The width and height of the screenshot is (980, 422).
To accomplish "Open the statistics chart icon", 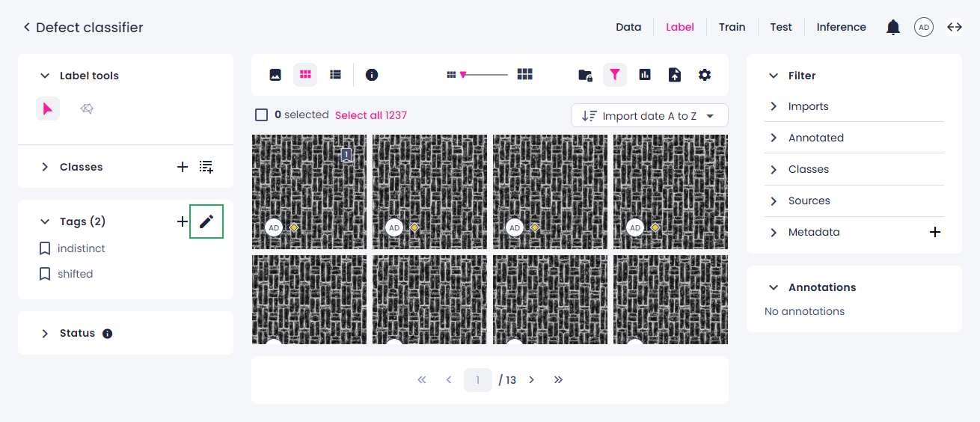I will point(645,75).
